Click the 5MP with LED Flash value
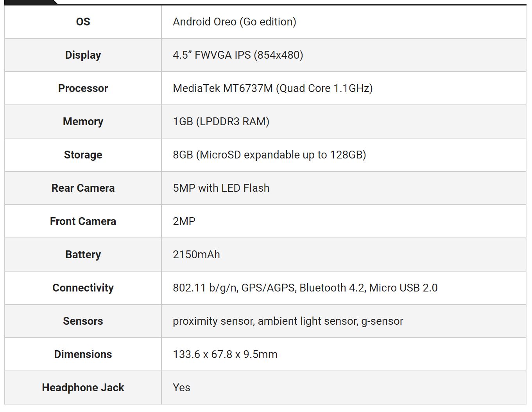532x412 pixels. click(x=221, y=188)
